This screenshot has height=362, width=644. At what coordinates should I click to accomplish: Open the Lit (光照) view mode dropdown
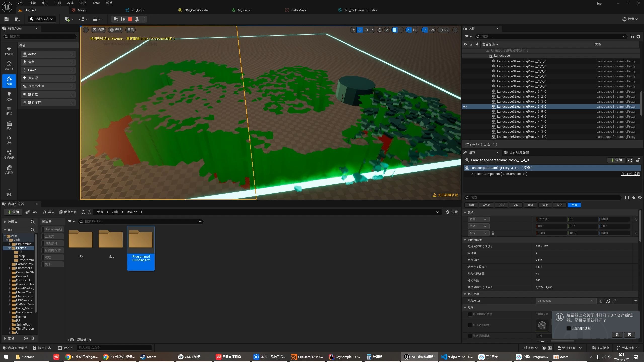click(116, 30)
